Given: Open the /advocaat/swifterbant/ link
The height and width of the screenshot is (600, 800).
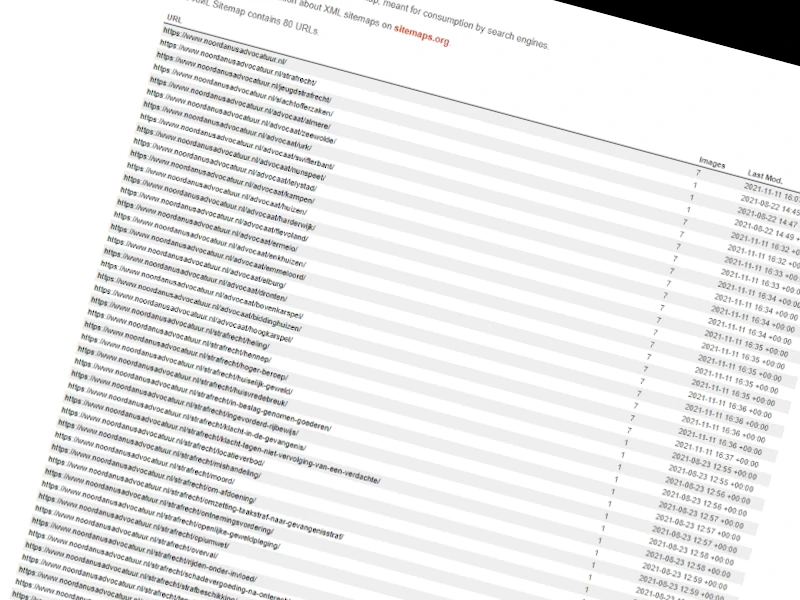Looking at the screenshot, I should [237, 140].
